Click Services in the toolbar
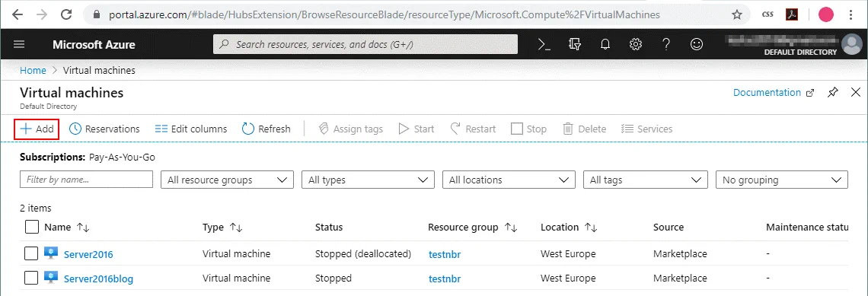Image resolution: width=868 pixels, height=296 pixels. pos(646,129)
